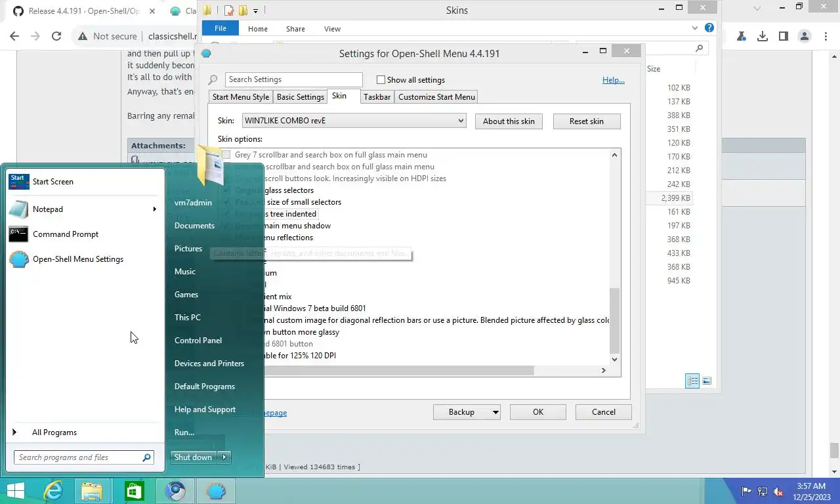840x504 pixels.
Task: Switch to the Chromium browser taskbar icon
Action: (x=175, y=490)
